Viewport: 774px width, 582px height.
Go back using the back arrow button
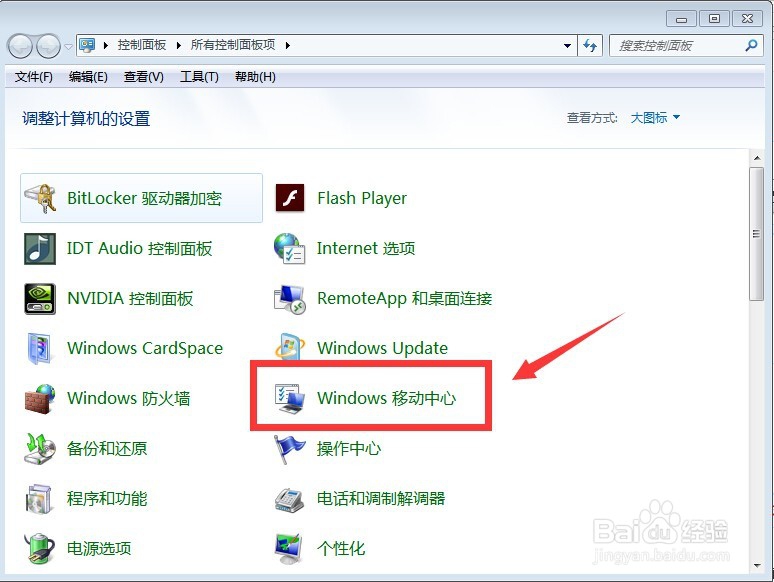[x=20, y=46]
